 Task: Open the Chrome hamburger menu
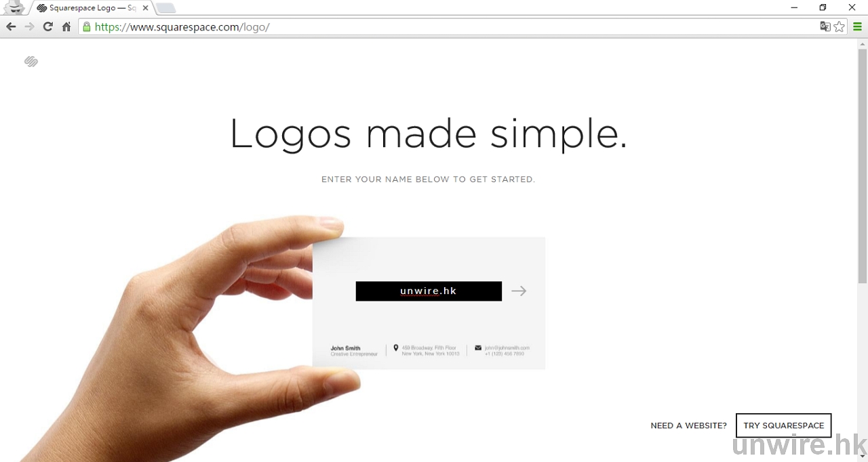[x=857, y=26]
